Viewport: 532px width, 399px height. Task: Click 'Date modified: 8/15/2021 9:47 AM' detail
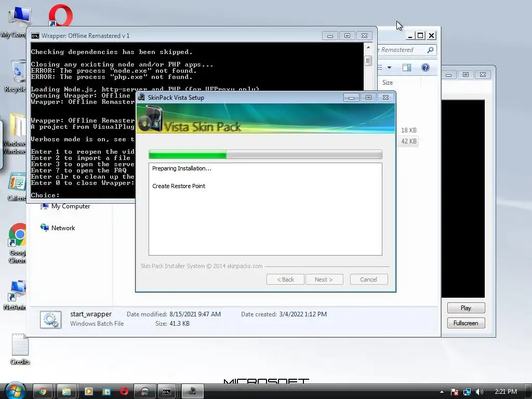[x=174, y=314]
